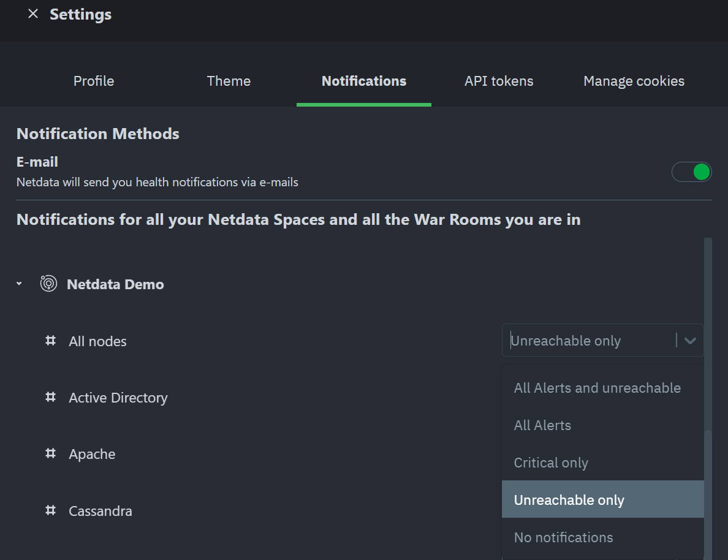Open the Theme tab
728x560 pixels.
229,81
